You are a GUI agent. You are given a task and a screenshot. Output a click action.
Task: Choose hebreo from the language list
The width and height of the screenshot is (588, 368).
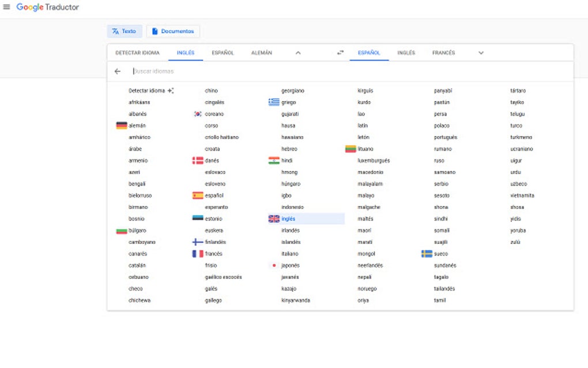click(289, 149)
